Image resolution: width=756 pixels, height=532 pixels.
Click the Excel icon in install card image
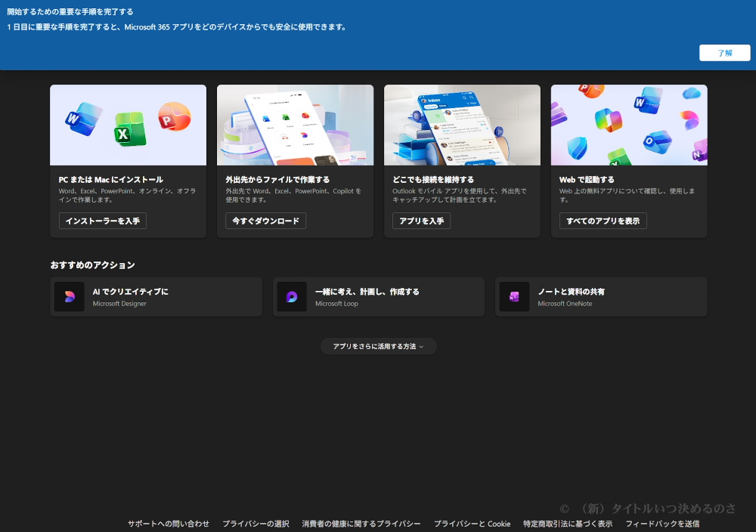tap(129, 129)
